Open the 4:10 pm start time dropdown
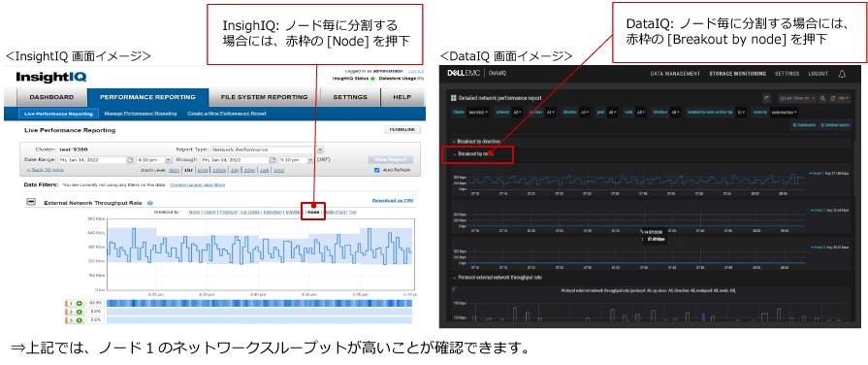Image resolution: width=868 pixels, height=365 pixels. pos(153,160)
